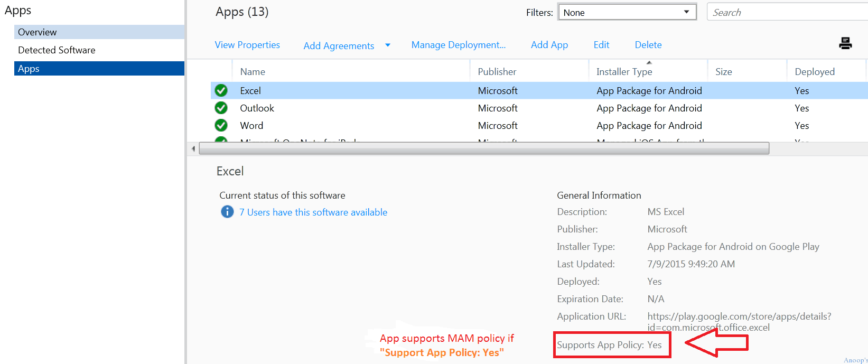Open the Filters dropdown showing None
The width and height of the screenshot is (868, 364).
[x=627, y=12]
